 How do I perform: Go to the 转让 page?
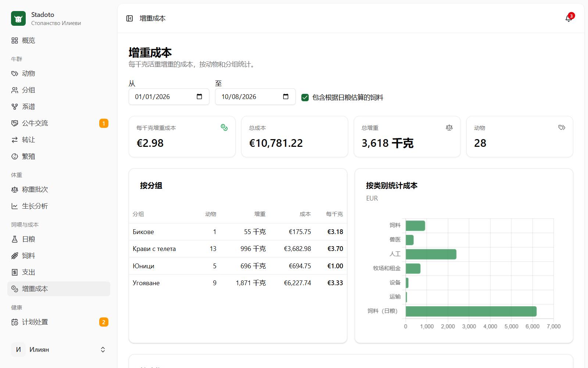click(59, 140)
